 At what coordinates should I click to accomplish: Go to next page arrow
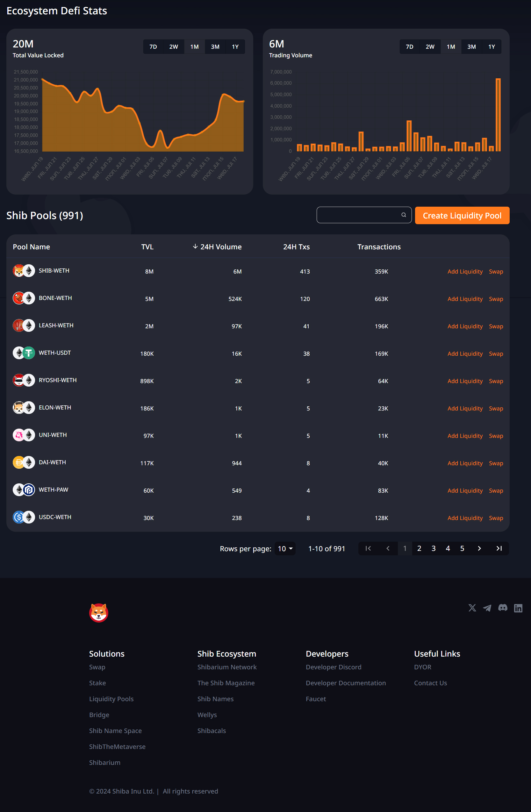[479, 548]
